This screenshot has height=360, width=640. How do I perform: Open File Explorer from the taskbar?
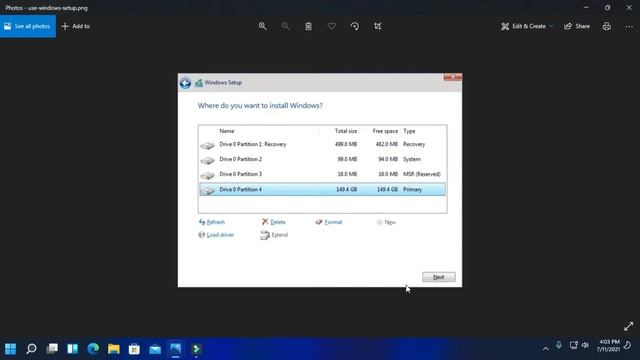pos(114,349)
